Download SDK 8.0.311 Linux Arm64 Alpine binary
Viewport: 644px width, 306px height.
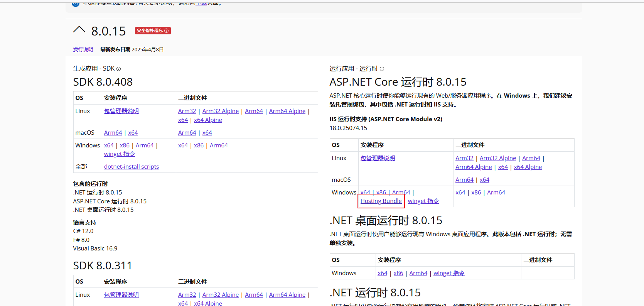tap(287, 295)
